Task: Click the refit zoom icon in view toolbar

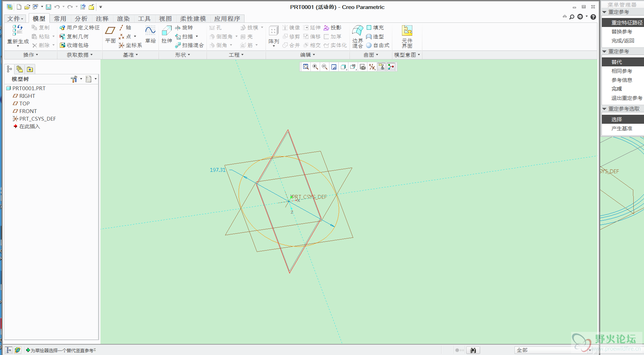Action: tap(306, 67)
